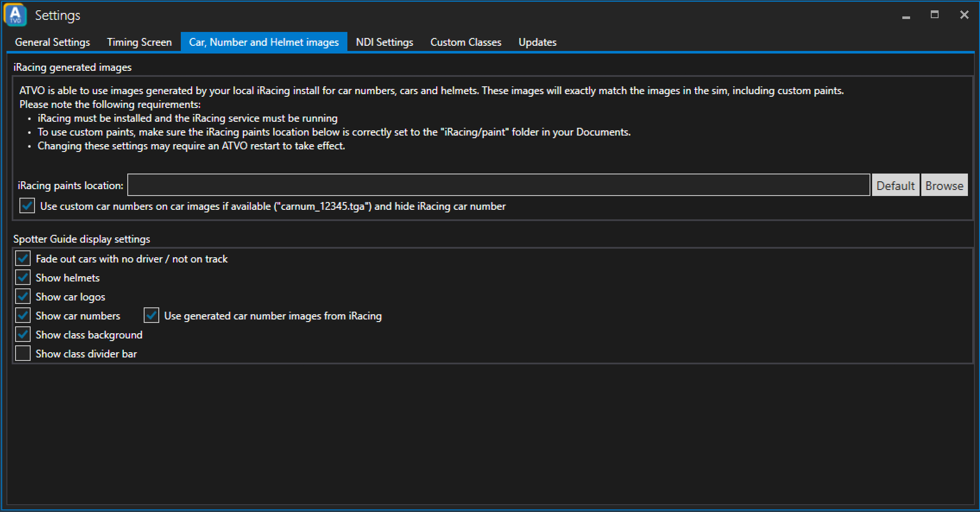Toggle use generated car number images from iRacing

[x=151, y=316]
